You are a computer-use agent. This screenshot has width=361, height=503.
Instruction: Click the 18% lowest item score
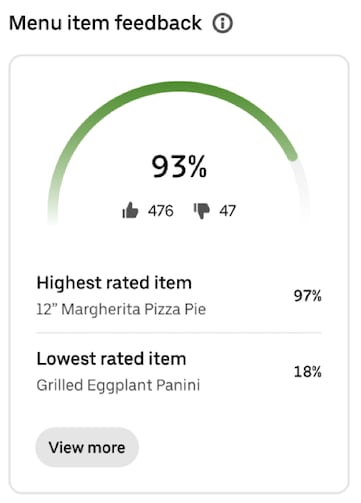307,372
